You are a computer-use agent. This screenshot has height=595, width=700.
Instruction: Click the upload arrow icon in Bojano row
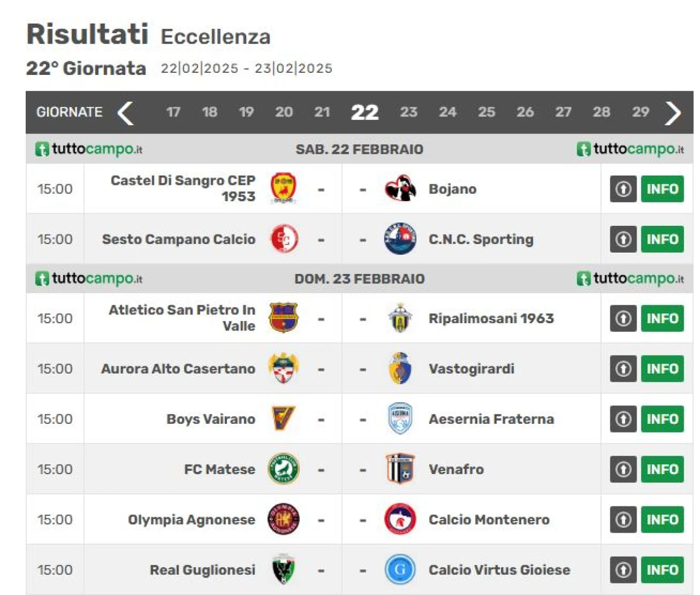[x=623, y=189]
